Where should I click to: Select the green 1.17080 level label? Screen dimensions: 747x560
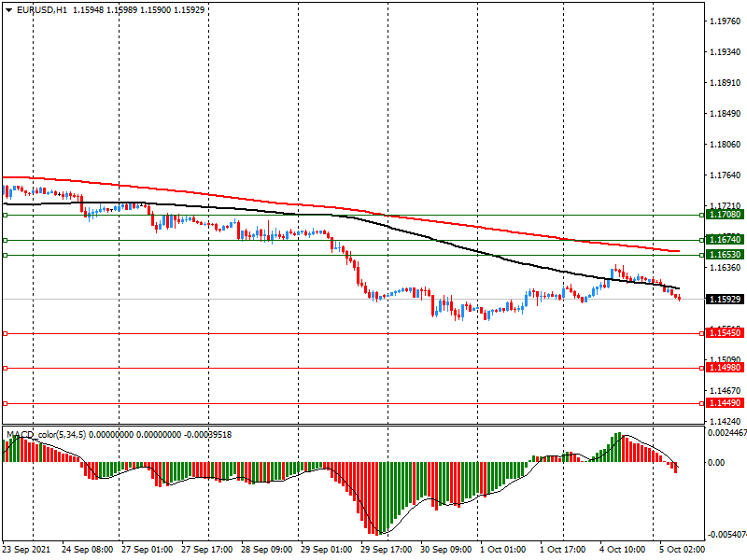tap(725, 215)
